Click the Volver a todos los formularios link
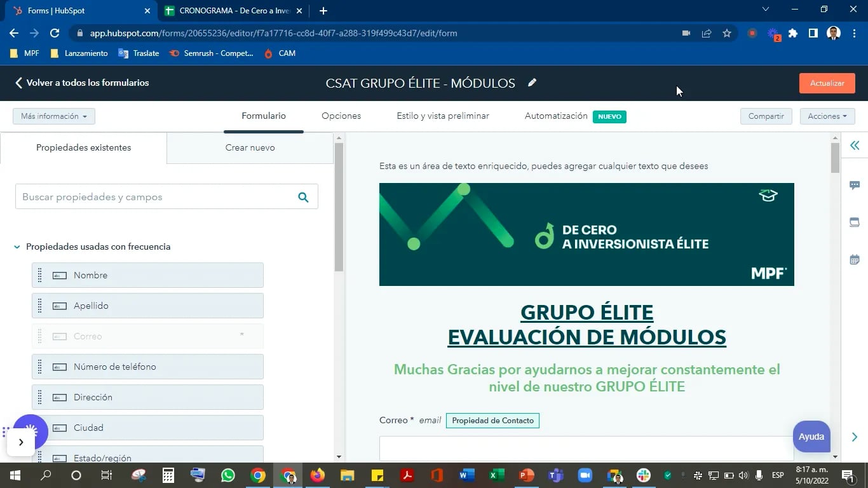868x488 pixels. pos(88,83)
